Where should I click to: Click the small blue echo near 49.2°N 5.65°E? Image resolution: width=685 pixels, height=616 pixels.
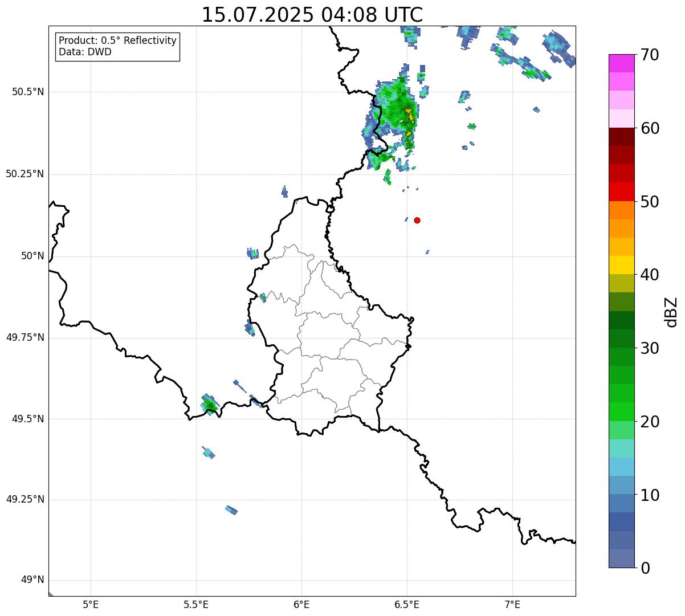point(231,509)
